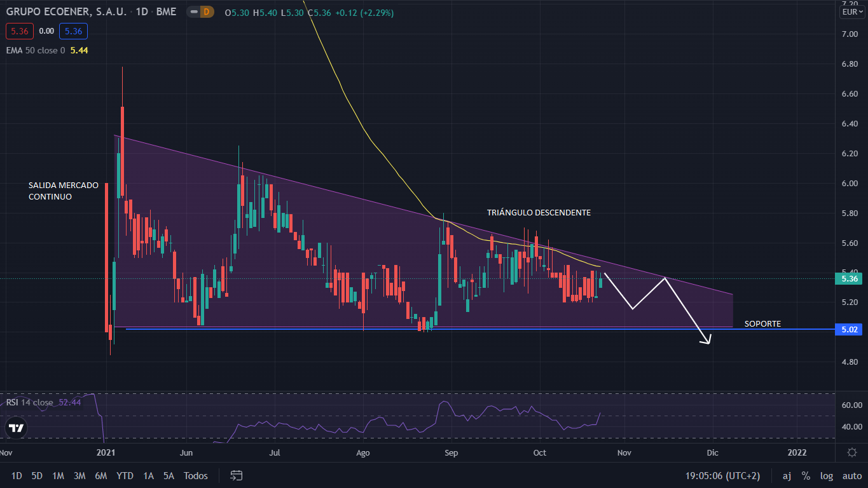Show all data with Todos range

195,475
